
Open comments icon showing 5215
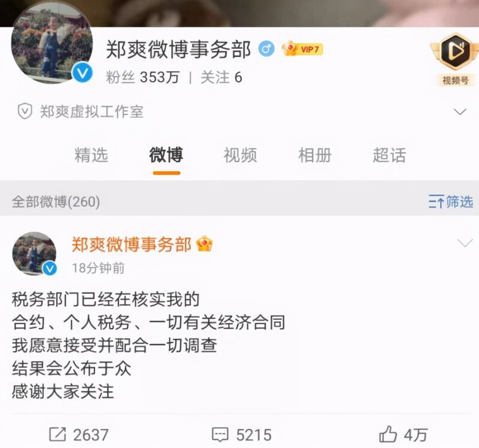(x=220, y=435)
